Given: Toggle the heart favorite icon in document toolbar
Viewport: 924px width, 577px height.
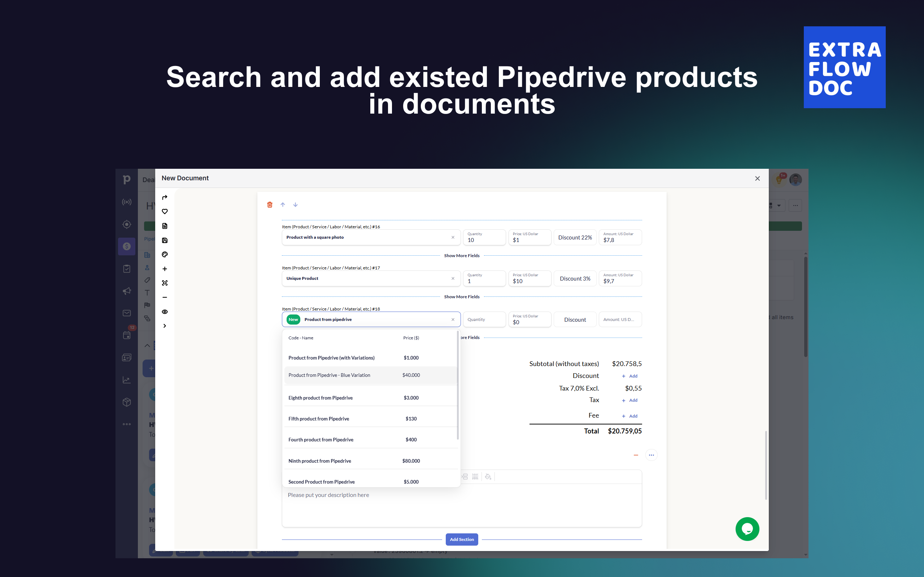Looking at the screenshot, I should [165, 211].
